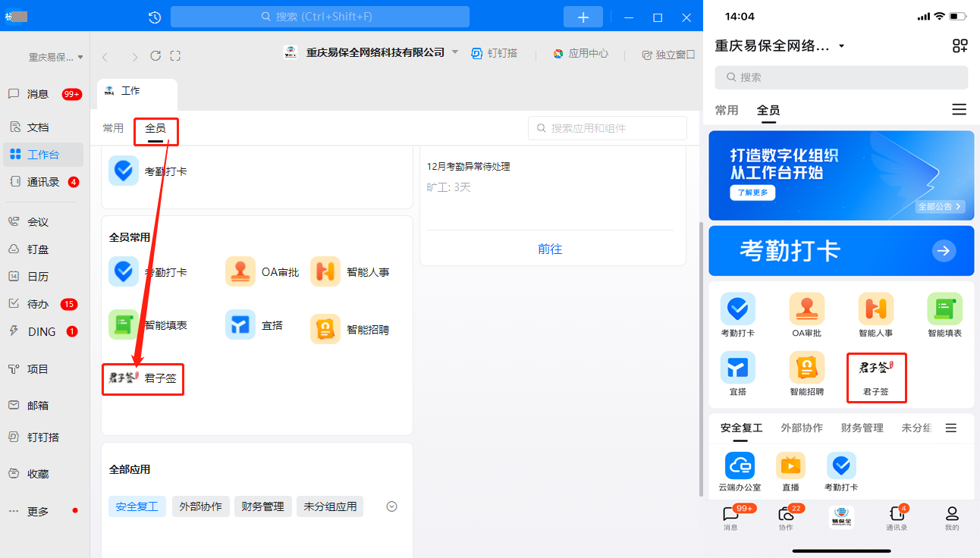Open 通讯录 in the desktop sidebar
This screenshot has width=980, height=558.
tap(45, 182)
